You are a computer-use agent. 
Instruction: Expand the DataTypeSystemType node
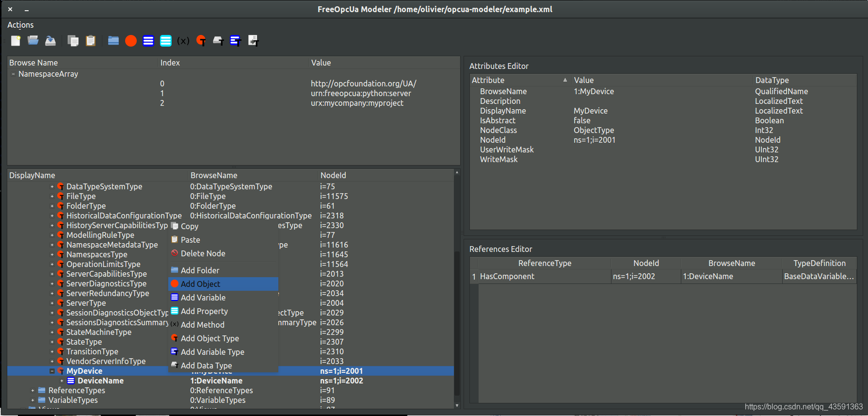pos(52,186)
